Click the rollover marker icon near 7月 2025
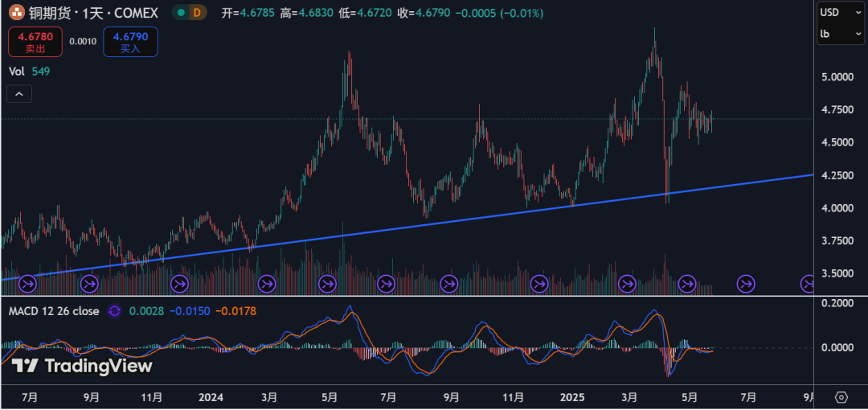The width and height of the screenshot is (868, 410). [746, 285]
